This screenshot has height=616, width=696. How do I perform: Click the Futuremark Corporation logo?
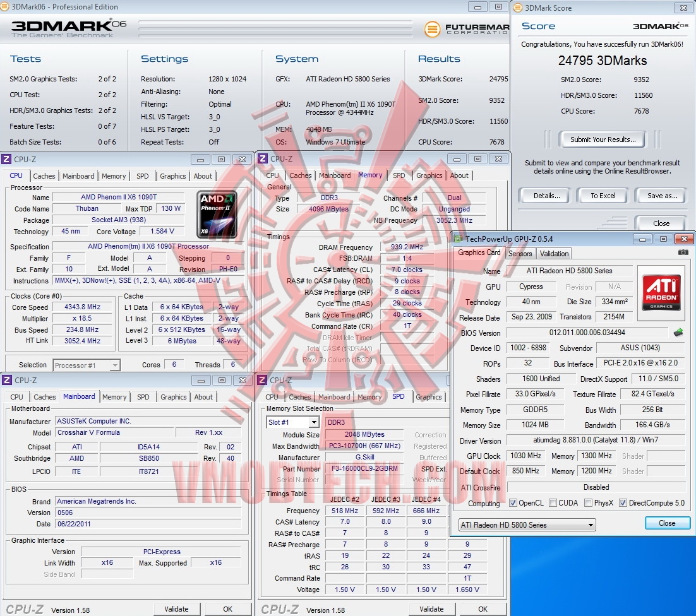point(466,29)
